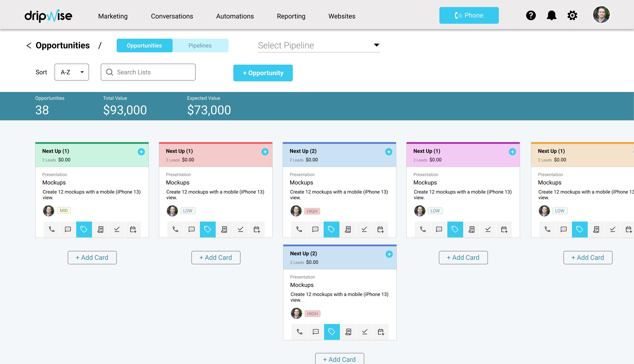This screenshot has height=364, width=634.
Task: Open help question mark icon
Action: click(x=531, y=16)
